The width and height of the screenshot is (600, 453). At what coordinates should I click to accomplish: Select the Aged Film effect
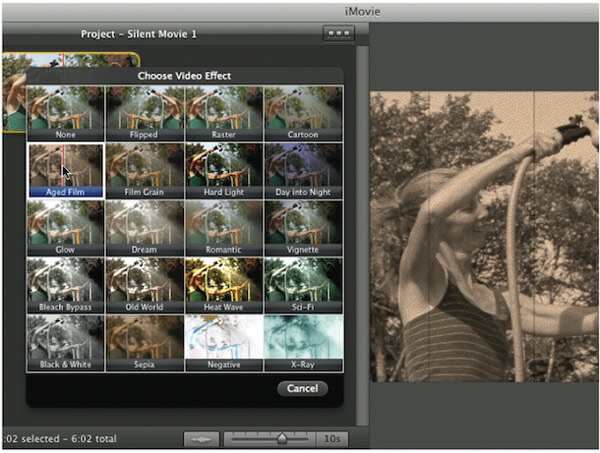click(65, 171)
